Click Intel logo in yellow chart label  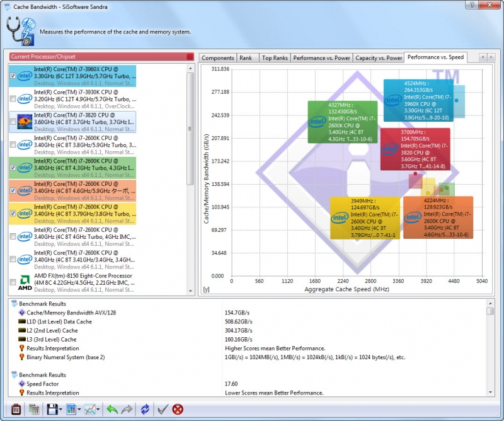(340, 217)
